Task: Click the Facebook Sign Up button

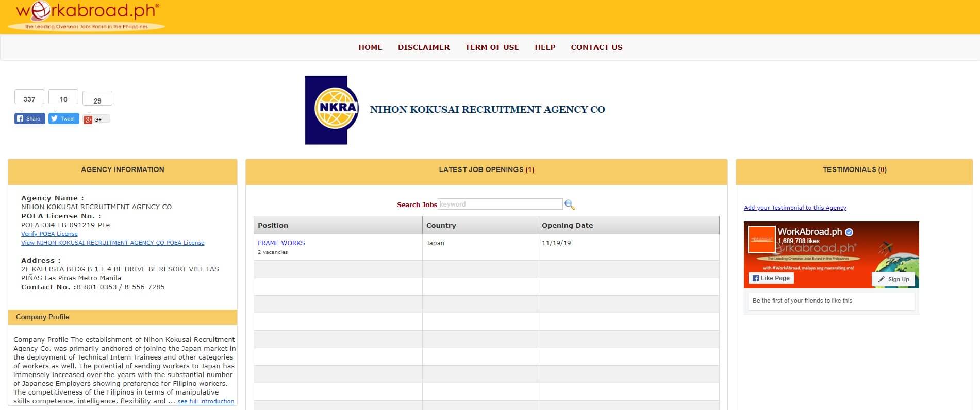Action: click(x=893, y=279)
